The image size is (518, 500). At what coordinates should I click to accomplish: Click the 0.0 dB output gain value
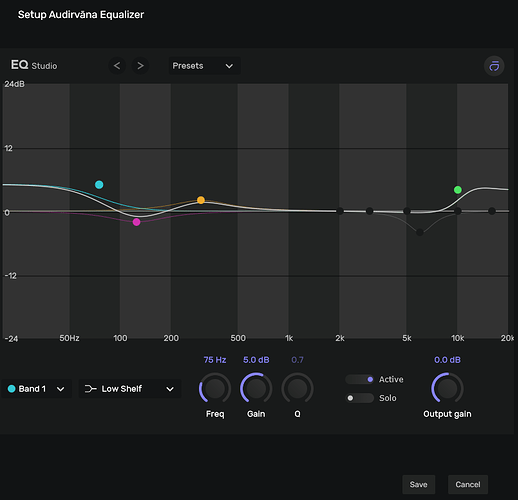(447, 360)
